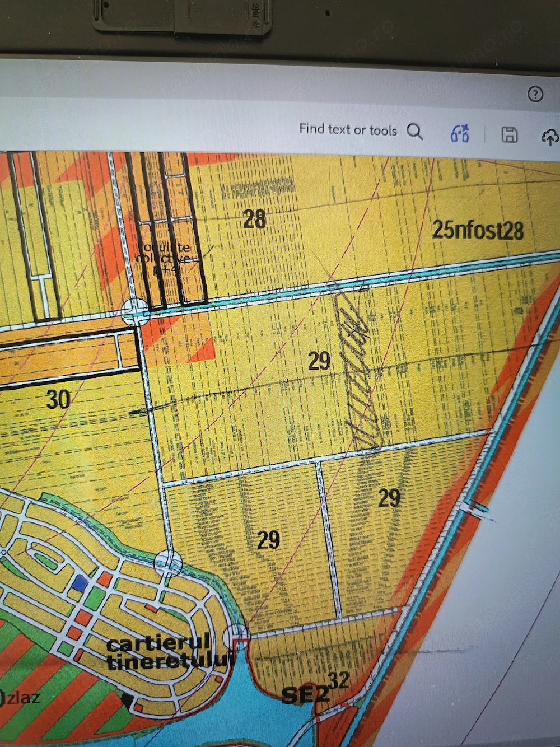Image resolution: width=560 pixels, height=747 pixels.
Task: Click the Save floppy disk icon
Action: click(x=509, y=135)
